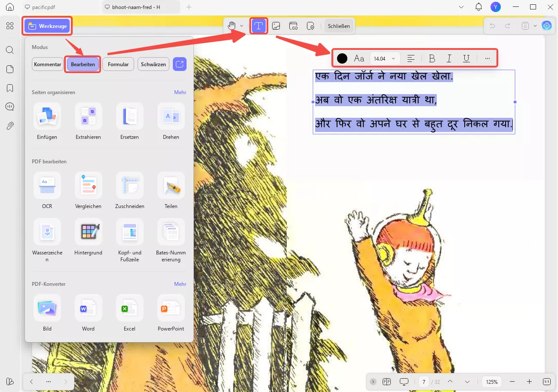The image size is (558, 392).
Task: Zoom in with the plus button
Action: tap(529, 382)
